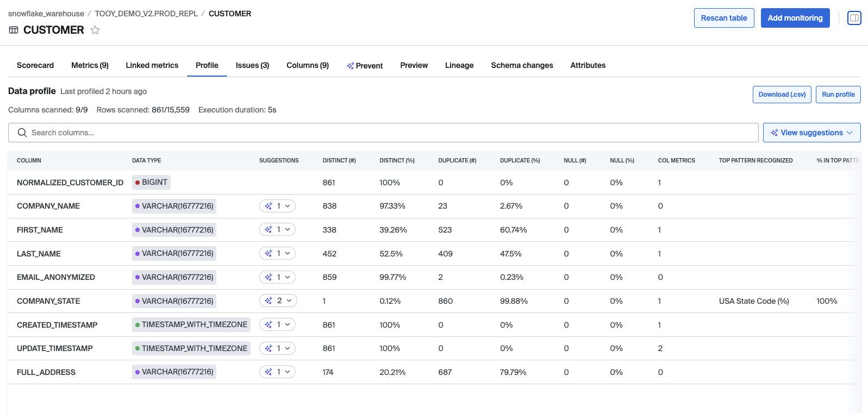This screenshot has height=413, width=868.
Task: Open the Scorecard tab
Action: pyautogui.click(x=35, y=65)
